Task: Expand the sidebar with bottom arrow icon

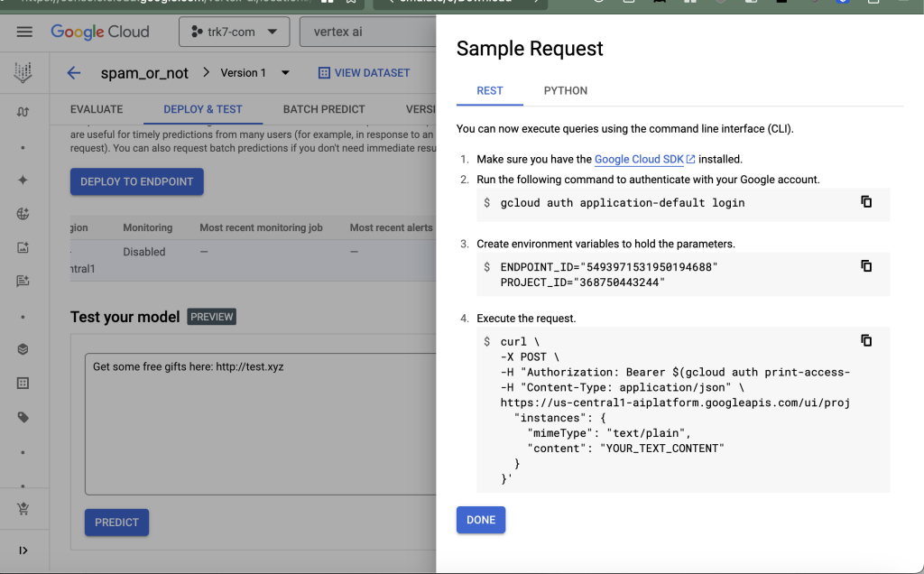Action: [x=23, y=551]
